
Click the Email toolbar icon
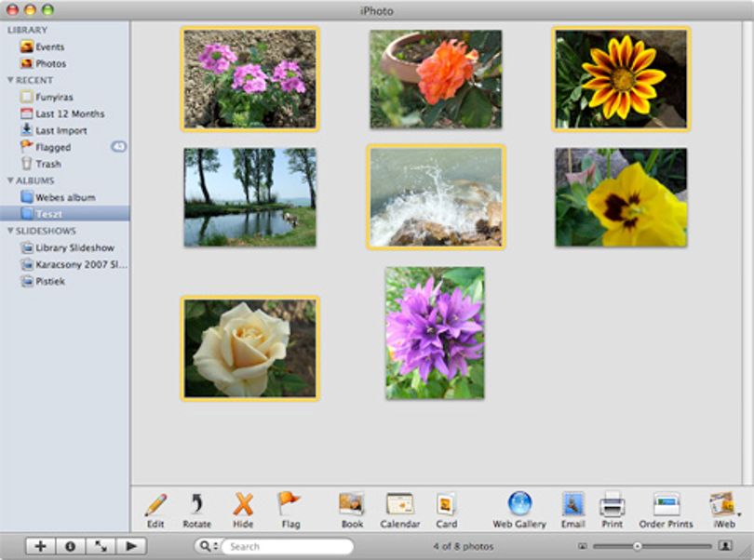573,504
